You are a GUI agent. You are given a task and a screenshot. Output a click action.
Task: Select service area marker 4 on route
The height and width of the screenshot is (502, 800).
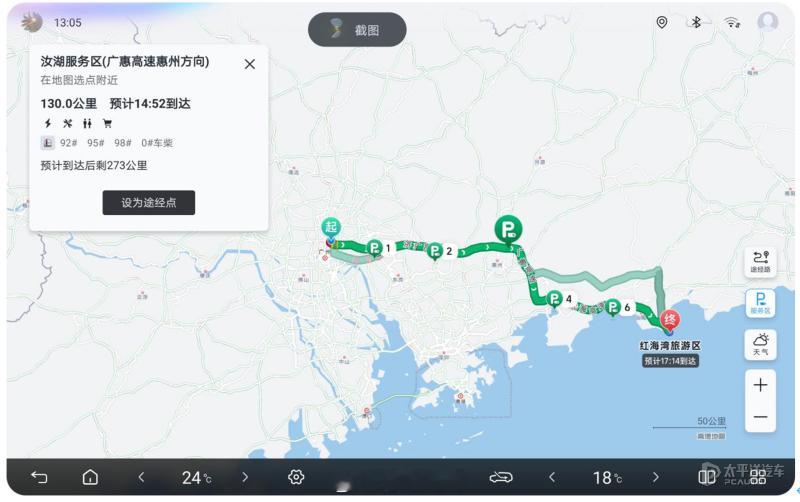[555, 299]
